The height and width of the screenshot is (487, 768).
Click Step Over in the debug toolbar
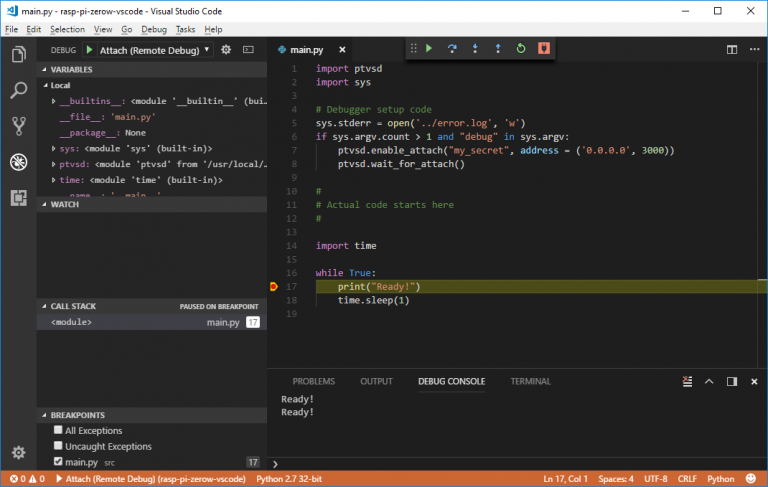pos(452,48)
